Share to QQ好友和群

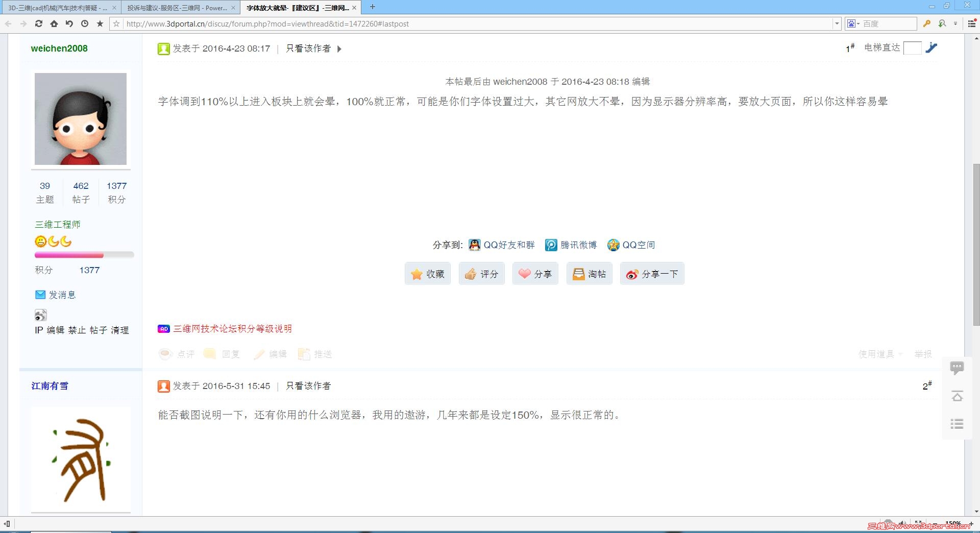pos(502,245)
